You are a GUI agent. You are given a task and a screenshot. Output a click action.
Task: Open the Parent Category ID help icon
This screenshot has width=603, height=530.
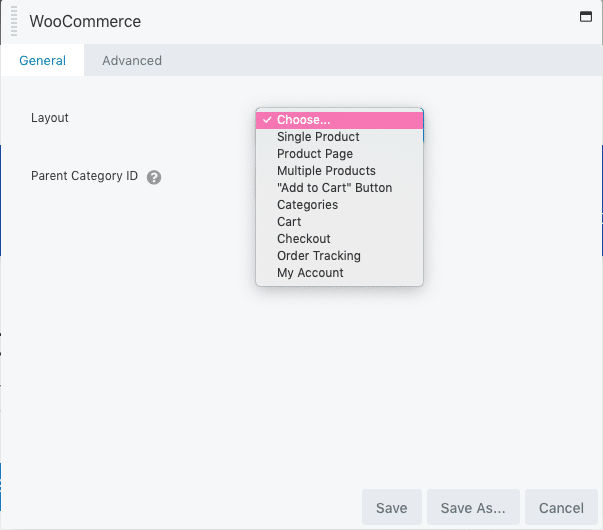(x=154, y=177)
